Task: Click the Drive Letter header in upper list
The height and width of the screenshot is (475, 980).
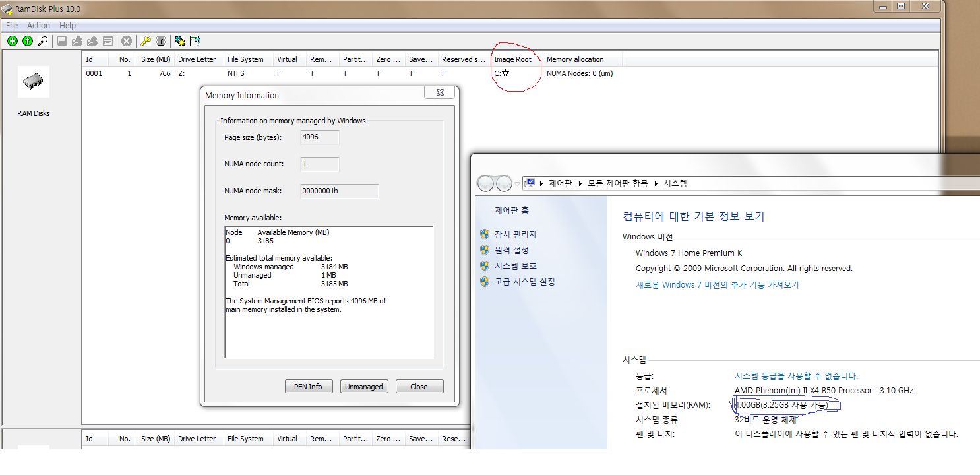Action: click(199, 59)
